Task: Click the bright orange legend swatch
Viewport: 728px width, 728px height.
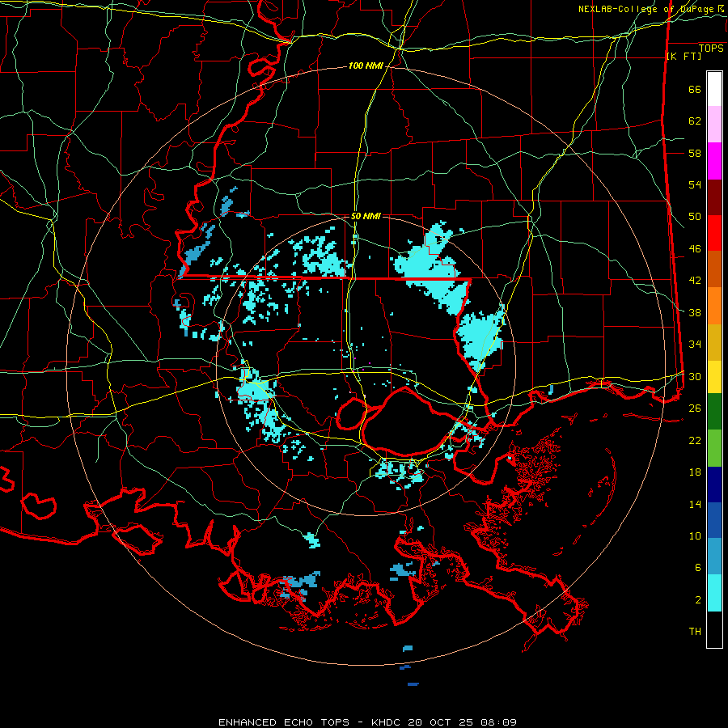Action: point(714,306)
